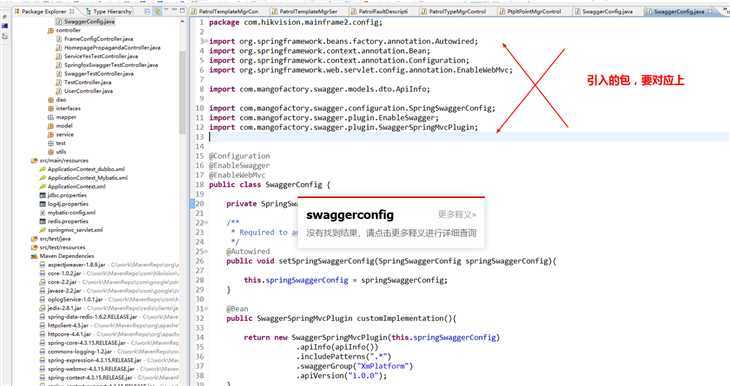Viewport: 730px width, 386px height.
Task: Collapse the @Autowired method fold at line 25
Action: pos(205,251)
